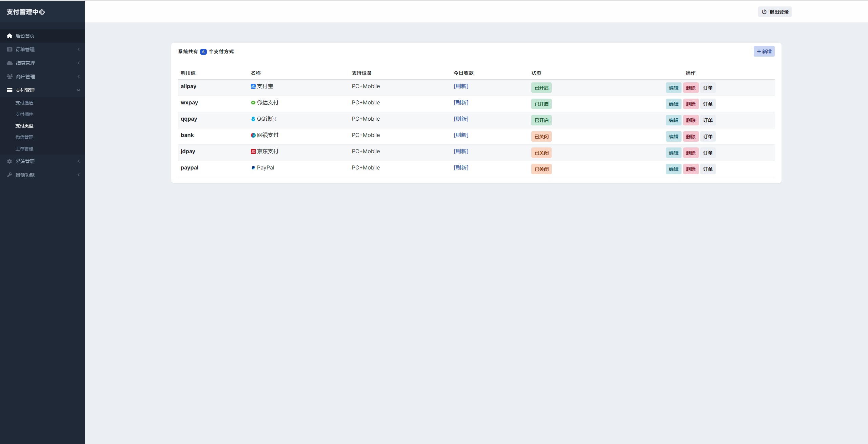Click the QQ钱包 penguin icon
Image resolution: width=868 pixels, height=444 pixels.
[x=253, y=119]
